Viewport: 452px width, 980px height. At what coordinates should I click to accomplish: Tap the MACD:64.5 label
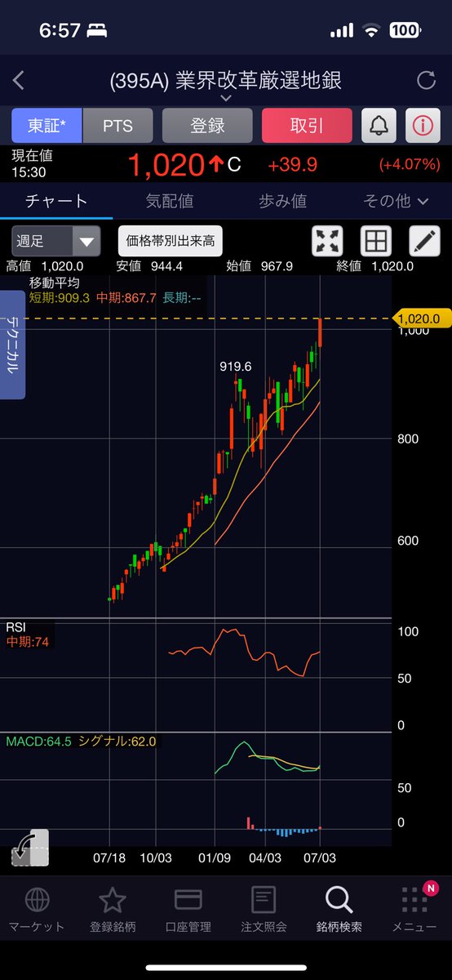pyautogui.click(x=38, y=742)
